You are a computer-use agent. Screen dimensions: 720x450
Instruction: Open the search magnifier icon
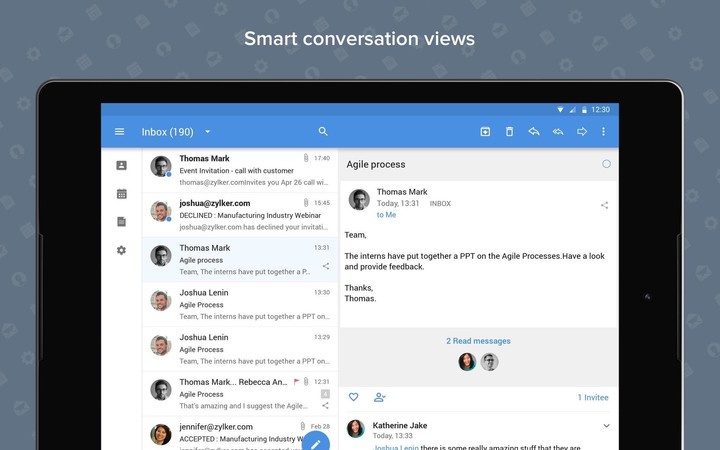pyautogui.click(x=323, y=131)
